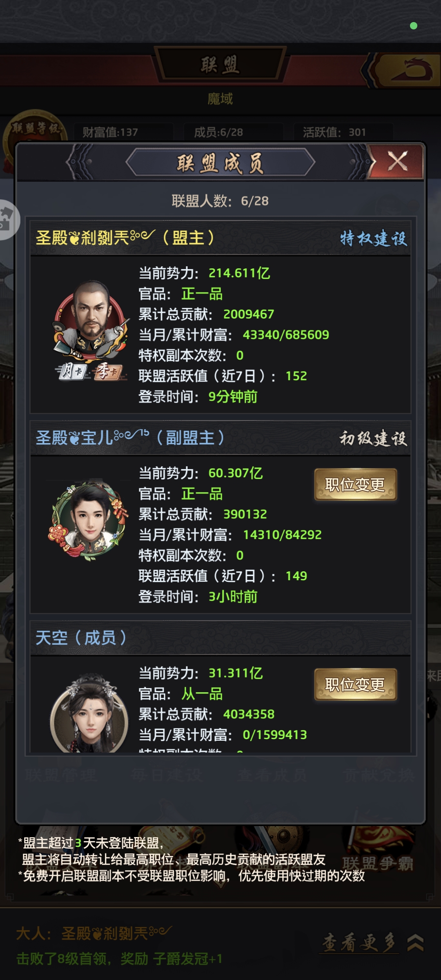Select the 圣殿刹劉兲 (盟主) name header
The height and width of the screenshot is (980, 441).
125,238
